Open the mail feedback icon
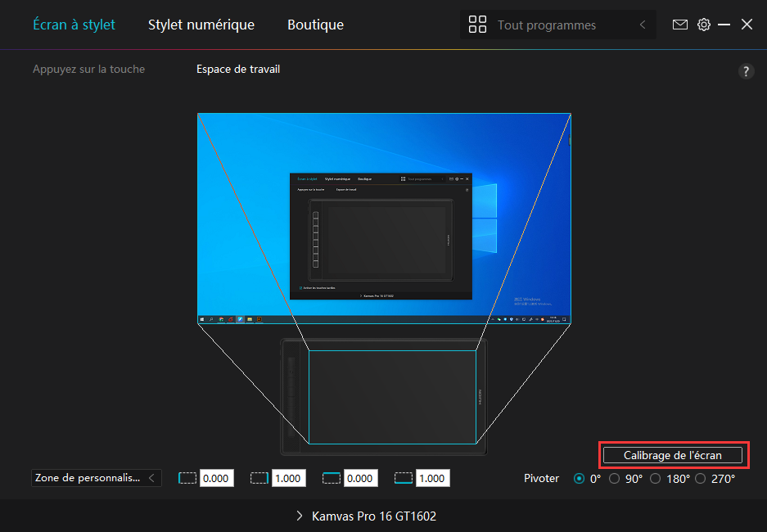Viewport: 767px width, 532px height. (x=679, y=25)
